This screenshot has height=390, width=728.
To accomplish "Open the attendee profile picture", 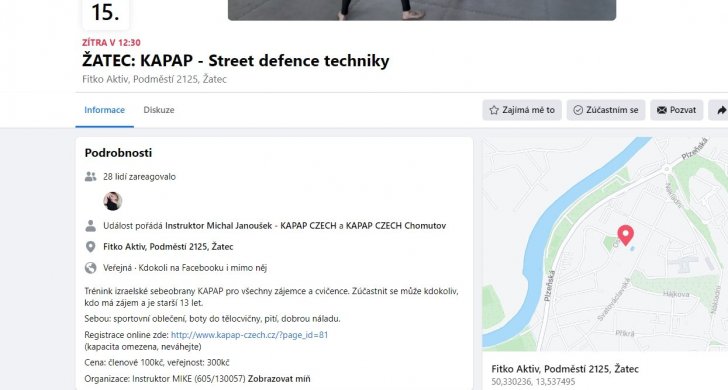I will click(112, 201).
